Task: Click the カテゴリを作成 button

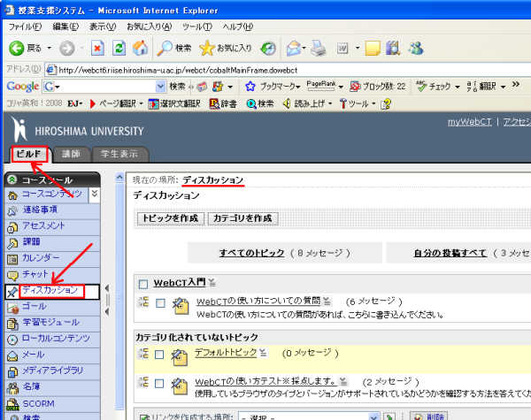Action: pyautogui.click(x=242, y=218)
